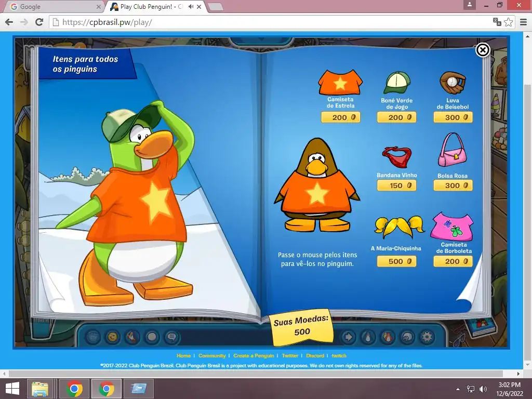Buy Bolsa Rosa for 300 coins
This screenshot has width=532, height=399.
pos(453,185)
